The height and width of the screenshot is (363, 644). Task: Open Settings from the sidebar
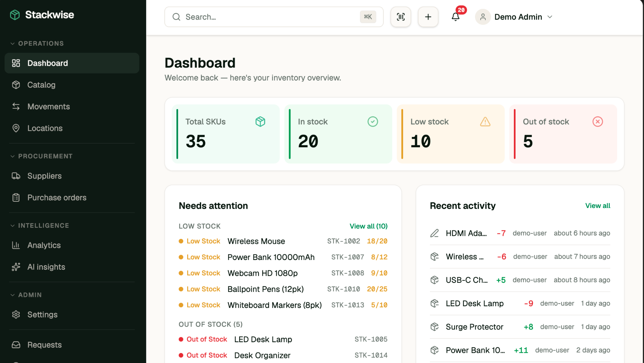(42, 314)
